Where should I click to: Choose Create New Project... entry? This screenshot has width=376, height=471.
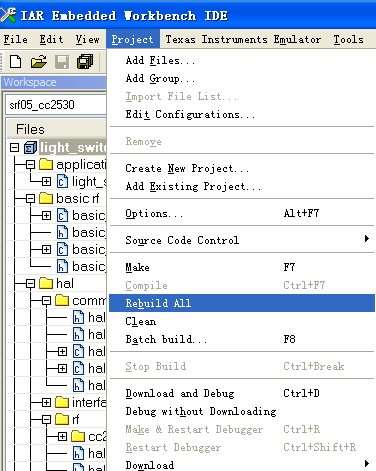pos(242,168)
